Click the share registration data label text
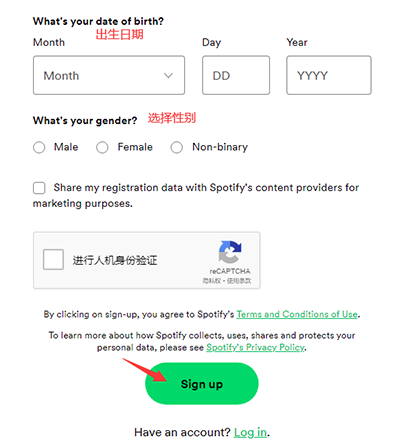Screen dimensions: 400x446 196,195
